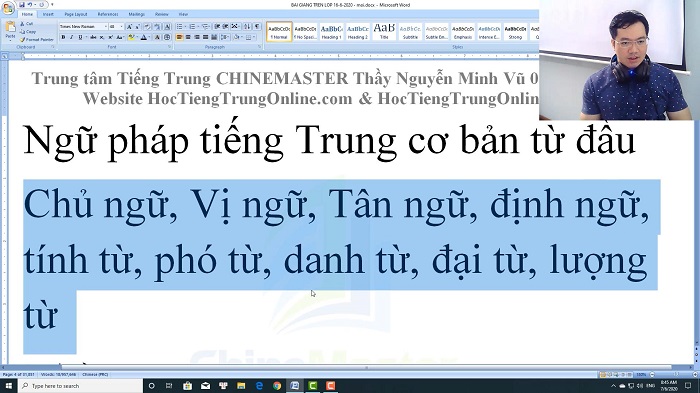Click the Redo icon in Quick Access Toolbar

41,5
